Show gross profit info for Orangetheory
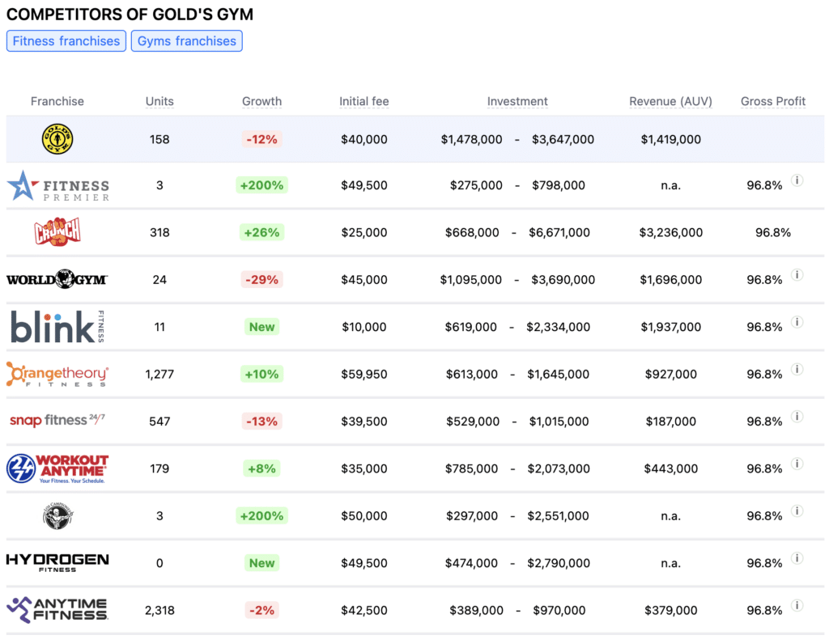The image size is (829, 644). click(x=797, y=369)
